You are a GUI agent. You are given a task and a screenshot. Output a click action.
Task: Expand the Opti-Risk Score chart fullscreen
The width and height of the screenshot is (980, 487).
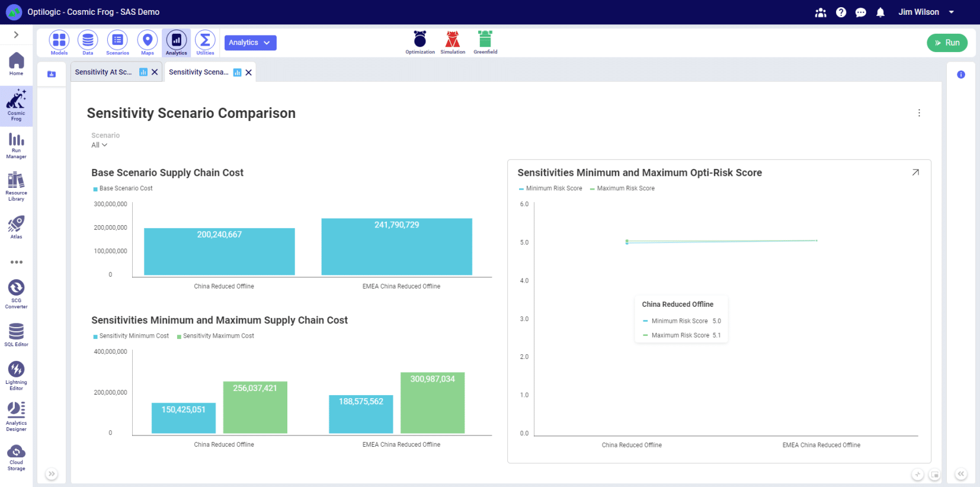point(915,172)
